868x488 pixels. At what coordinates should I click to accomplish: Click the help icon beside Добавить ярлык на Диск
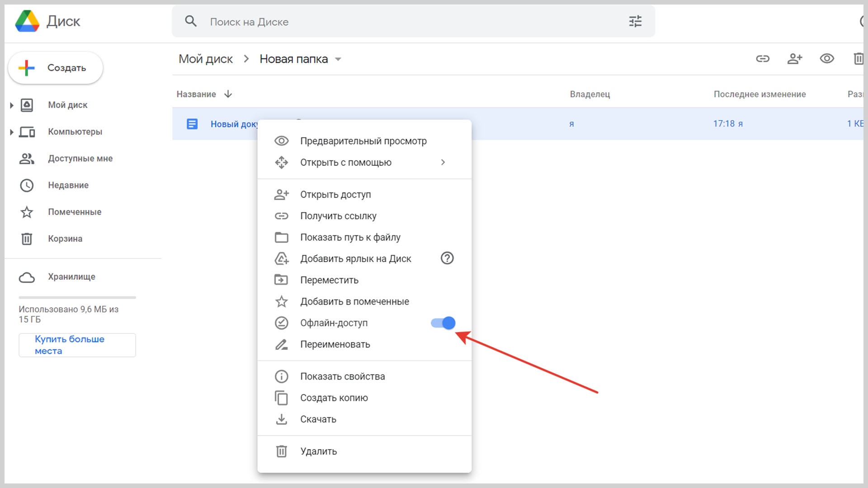pyautogui.click(x=447, y=258)
